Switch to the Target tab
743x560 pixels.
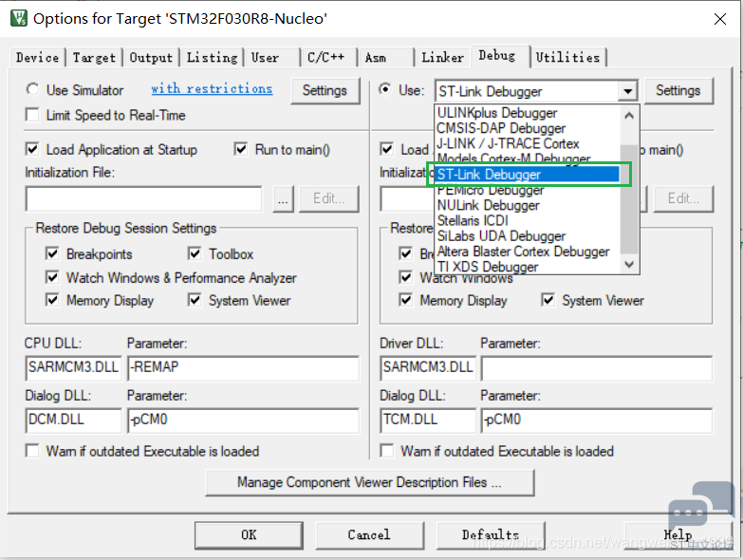(94, 57)
